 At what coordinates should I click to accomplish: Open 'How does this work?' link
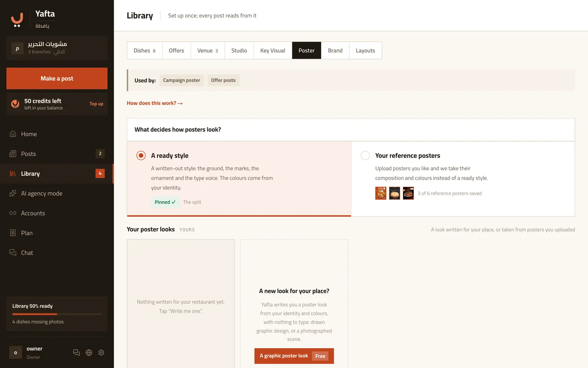tap(155, 103)
